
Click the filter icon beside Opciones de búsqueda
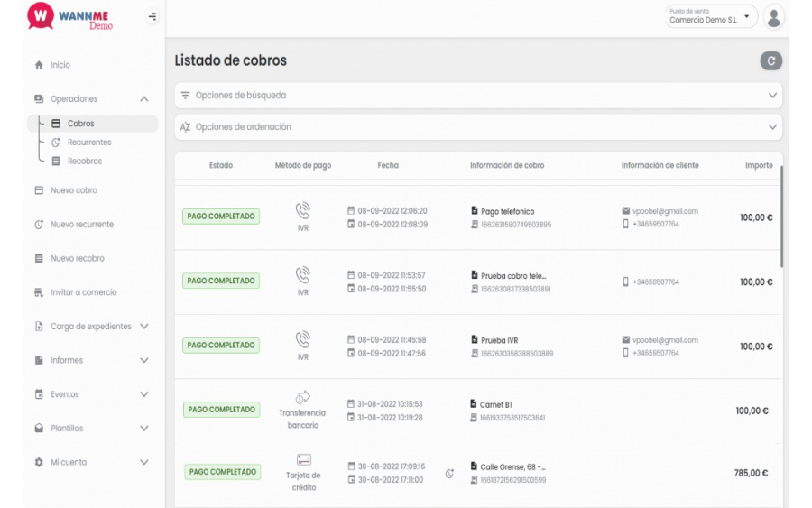tap(185, 96)
